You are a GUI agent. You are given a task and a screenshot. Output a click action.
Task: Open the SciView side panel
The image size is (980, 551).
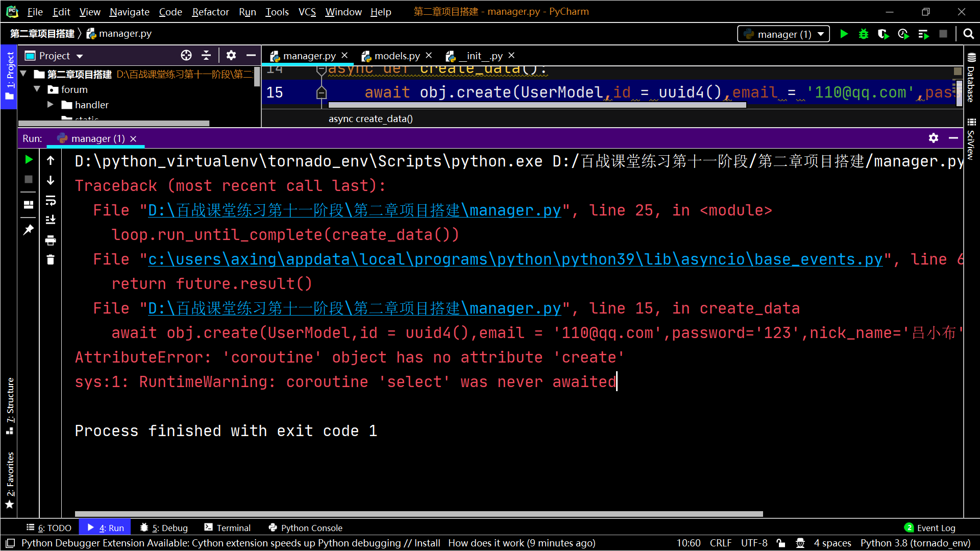[x=971, y=139]
